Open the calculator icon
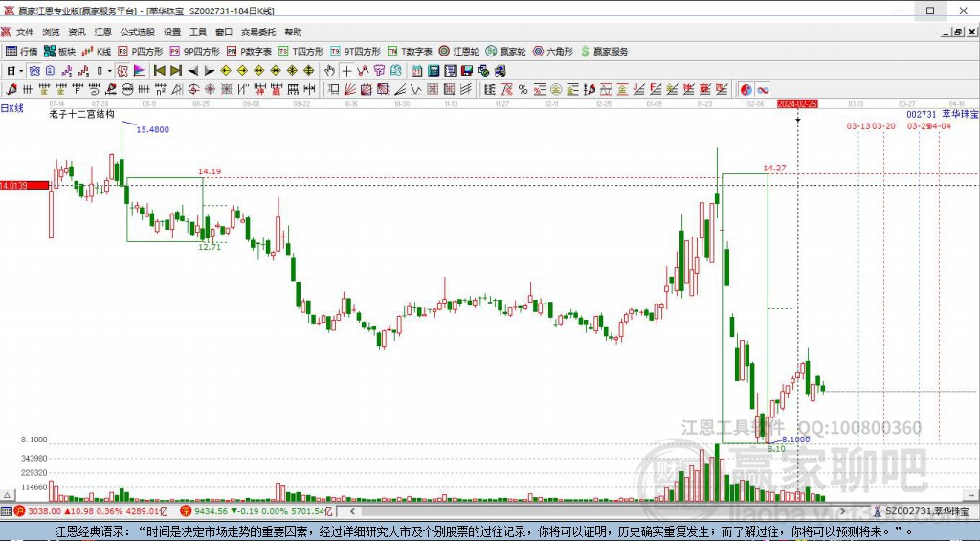 [434, 71]
